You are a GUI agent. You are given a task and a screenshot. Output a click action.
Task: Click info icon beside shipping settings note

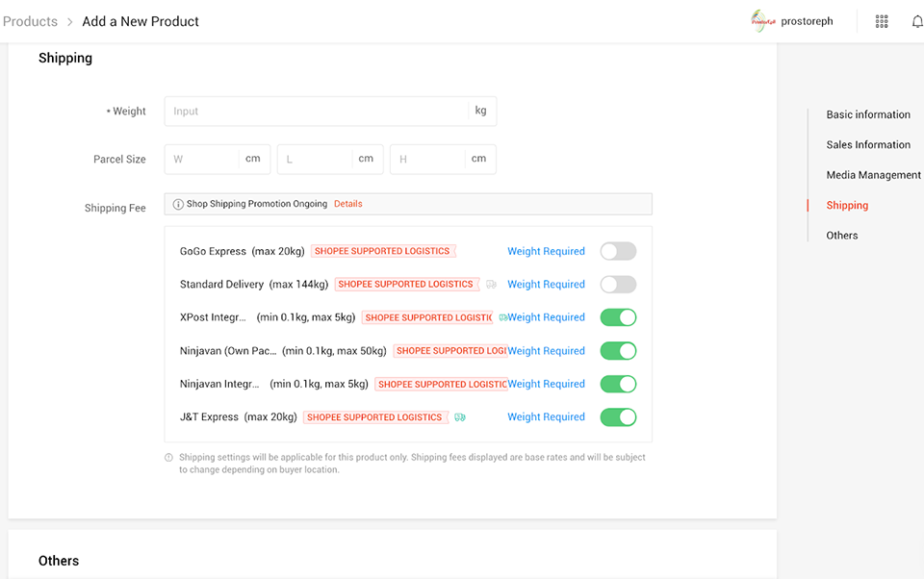[x=169, y=458]
